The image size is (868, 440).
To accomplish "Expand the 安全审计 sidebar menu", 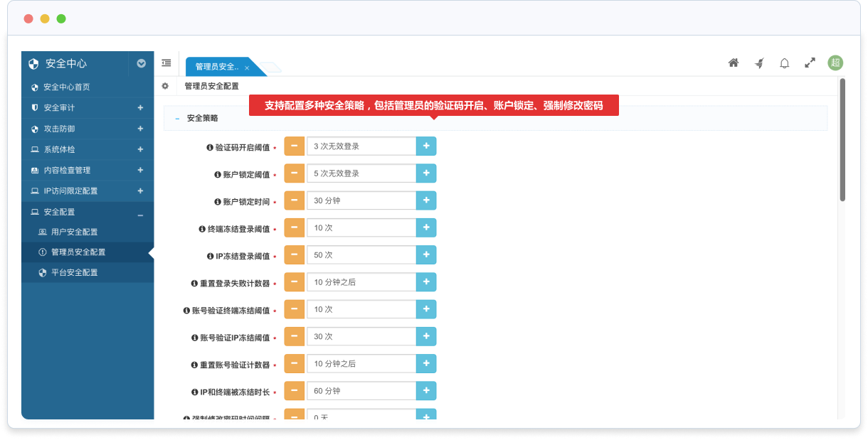I will 140,108.
